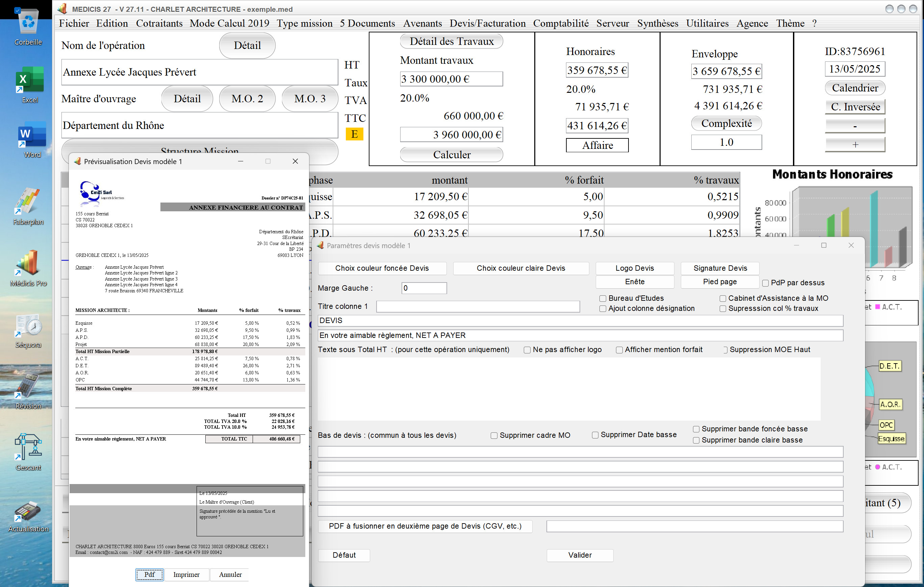Toggle Supprimer Date basse checkbox
The height and width of the screenshot is (587, 924).
[x=595, y=435]
